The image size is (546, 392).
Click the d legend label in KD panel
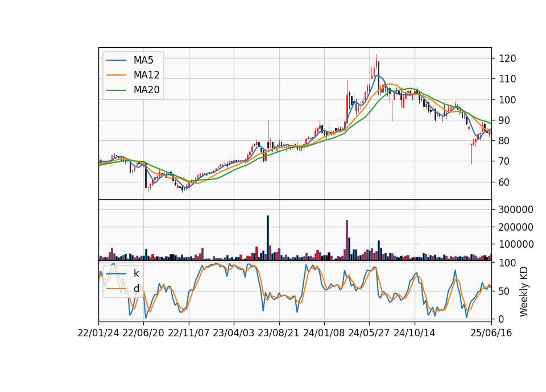click(x=136, y=289)
